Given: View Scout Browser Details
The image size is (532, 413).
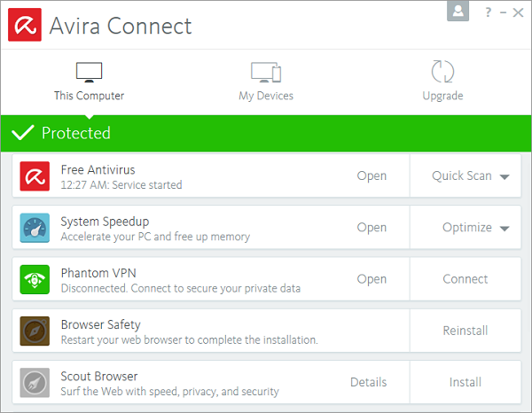Looking at the screenshot, I should 369,382.
